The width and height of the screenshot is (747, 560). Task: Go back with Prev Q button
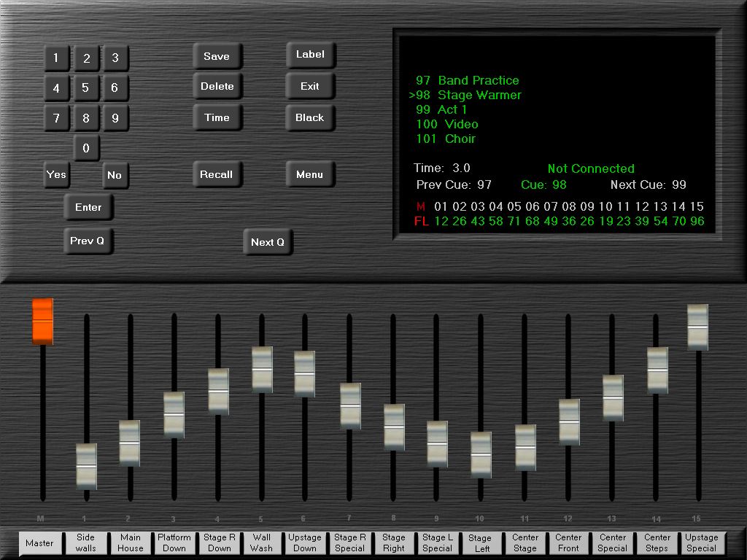pyautogui.click(x=88, y=241)
